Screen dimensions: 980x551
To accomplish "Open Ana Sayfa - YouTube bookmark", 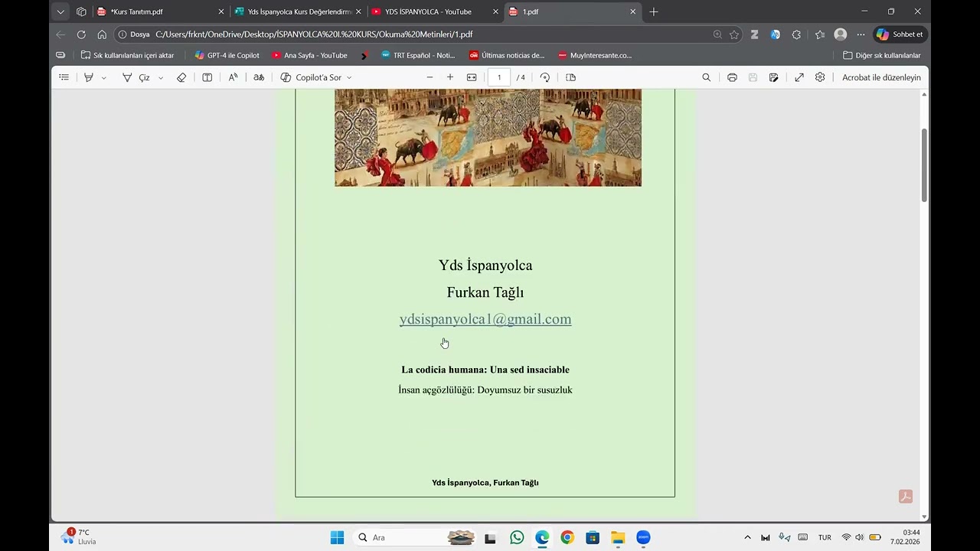I will (x=309, y=55).
